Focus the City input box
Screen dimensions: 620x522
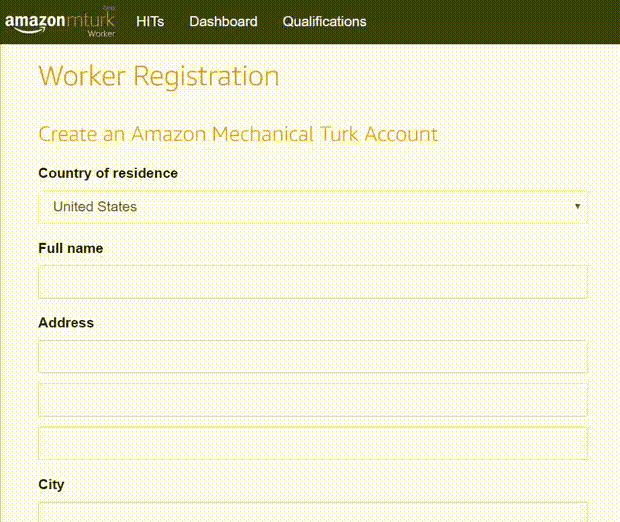312,511
